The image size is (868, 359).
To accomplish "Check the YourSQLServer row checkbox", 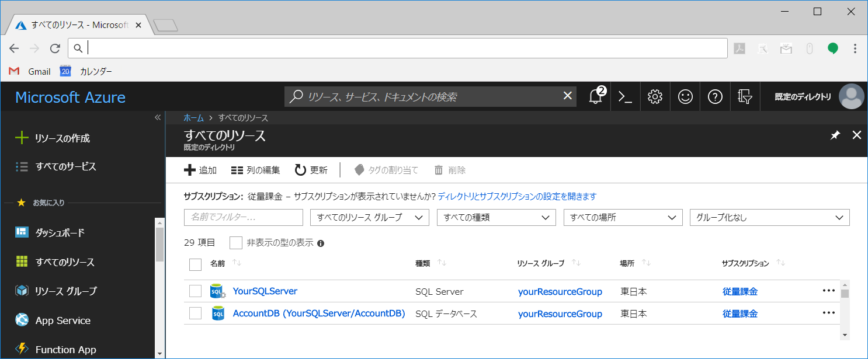I will point(195,291).
